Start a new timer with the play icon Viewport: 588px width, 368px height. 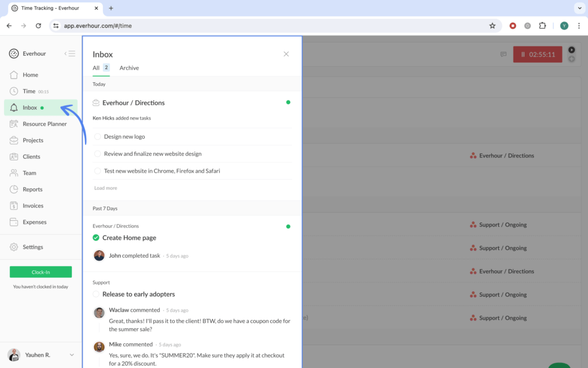pyautogui.click(x=571, y=49)
